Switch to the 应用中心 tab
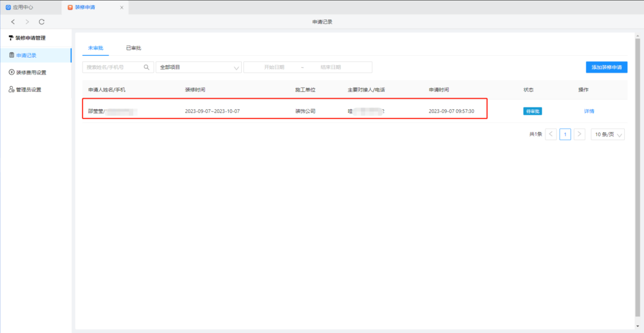 click(23, 7)
